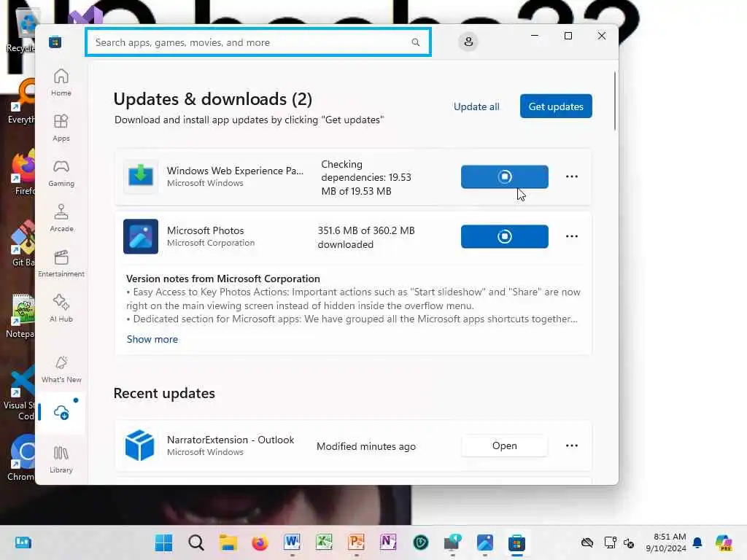The height and width of the screenshot is (560, 747).
Task: Click the Microsoft Photos app icon
Action: (x=141, y=236)
